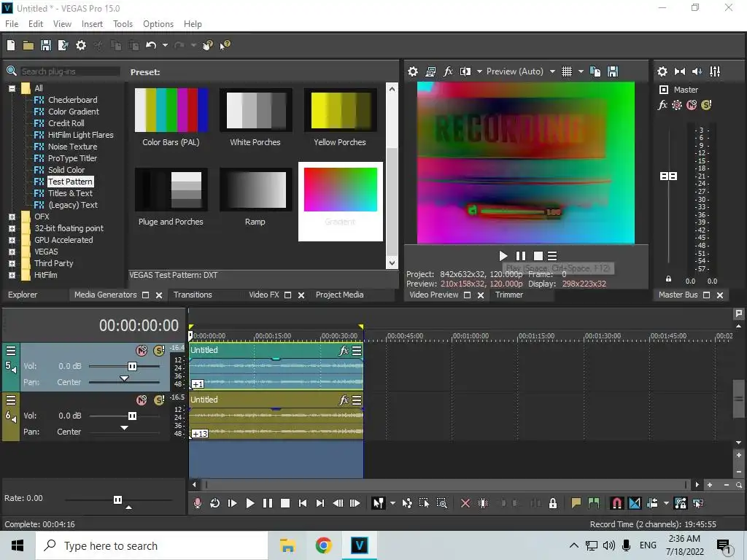Open Overlays dropdown arrow in preview
The height and width of the screenshot is (560, 747).
[x=581, y=71]
